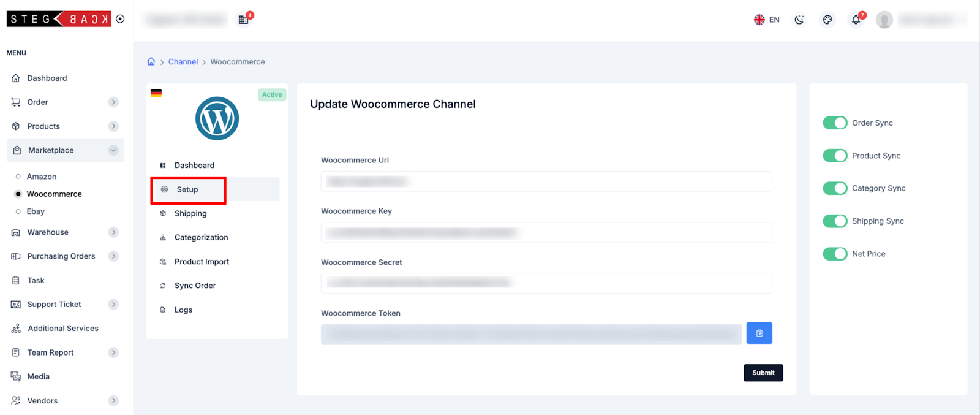Image resolution: width=980 pixels, height=415 pixels.
Task: Open the theme palette icon
Action: (x=827, y=20)
